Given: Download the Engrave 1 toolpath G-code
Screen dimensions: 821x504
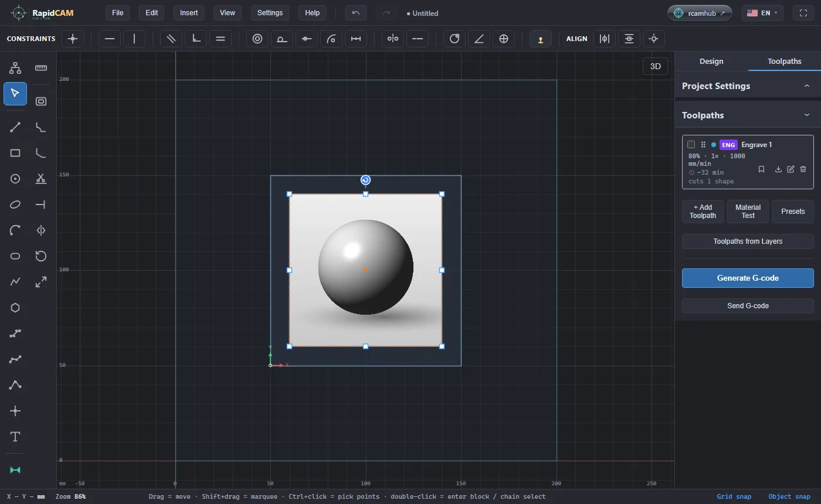Looking at the screenshot, I should (778, 169).
